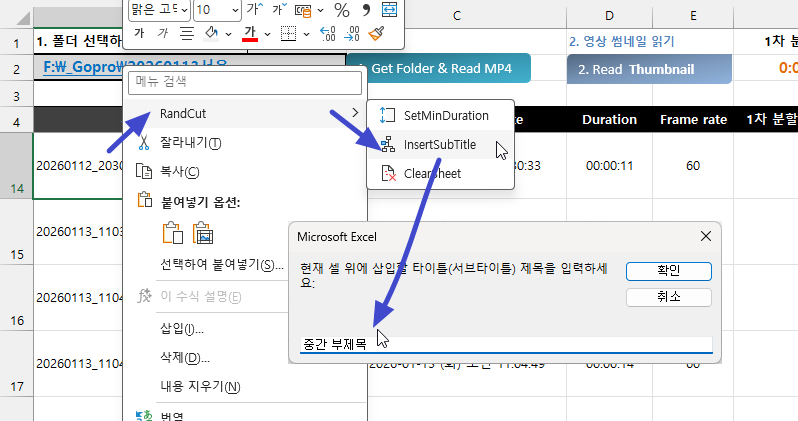This screenshot has width=798, height=421.
Task: Click decrease decimal icon
Action: (352, 34)
